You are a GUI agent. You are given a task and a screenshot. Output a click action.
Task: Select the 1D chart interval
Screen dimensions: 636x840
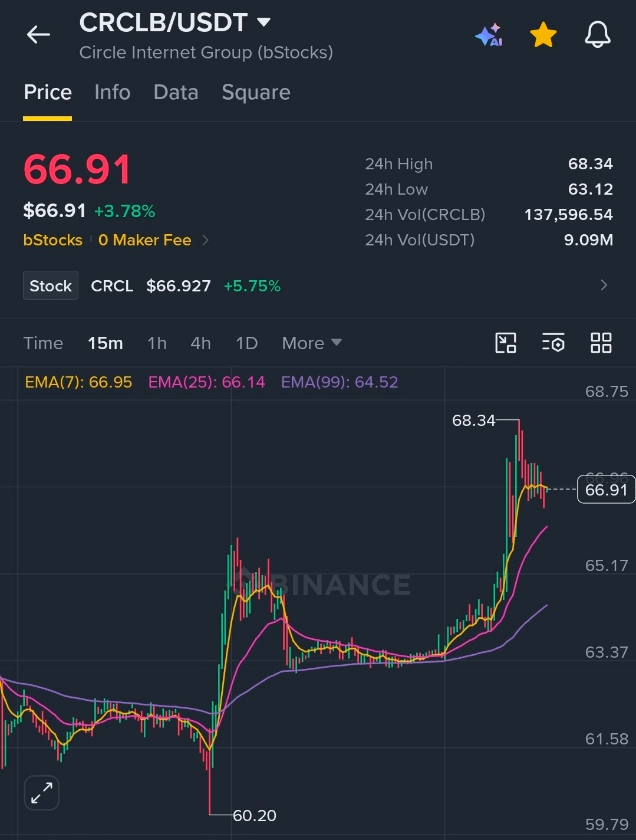246,343
